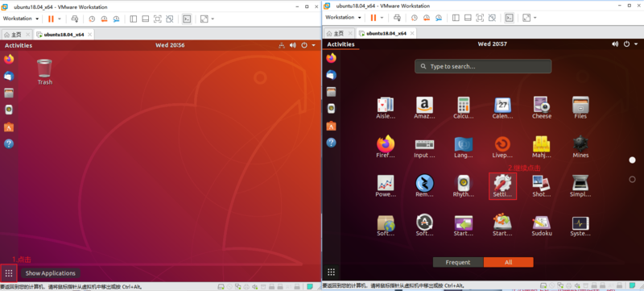This screenshot has width=644, height=291.
Task: Click the volume icon in app-grid VM top bar
Action: [615, 44]
